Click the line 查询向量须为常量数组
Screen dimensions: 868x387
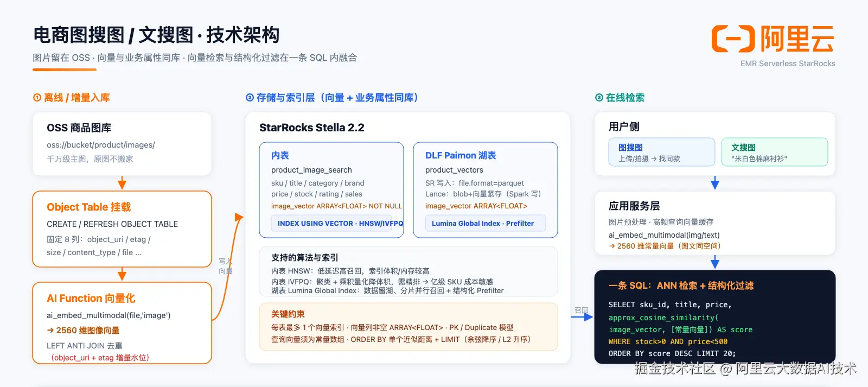click(401, 339)
